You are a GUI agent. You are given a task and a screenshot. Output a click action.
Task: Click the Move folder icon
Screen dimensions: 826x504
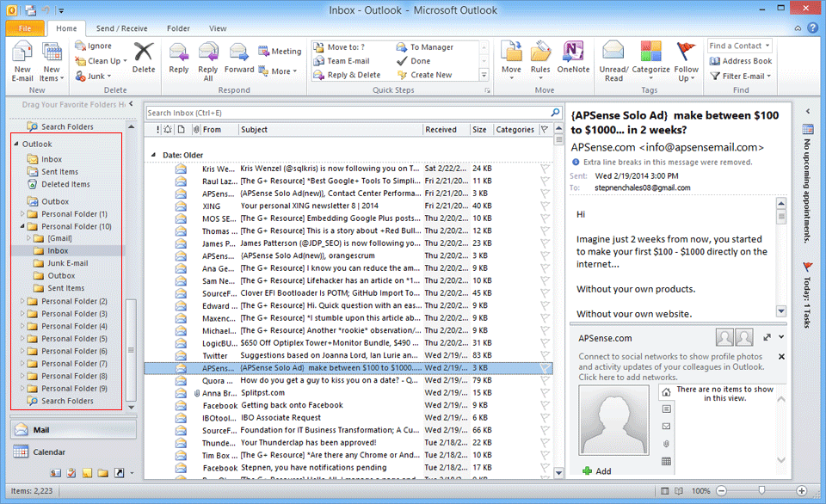(x=511, y=52)
